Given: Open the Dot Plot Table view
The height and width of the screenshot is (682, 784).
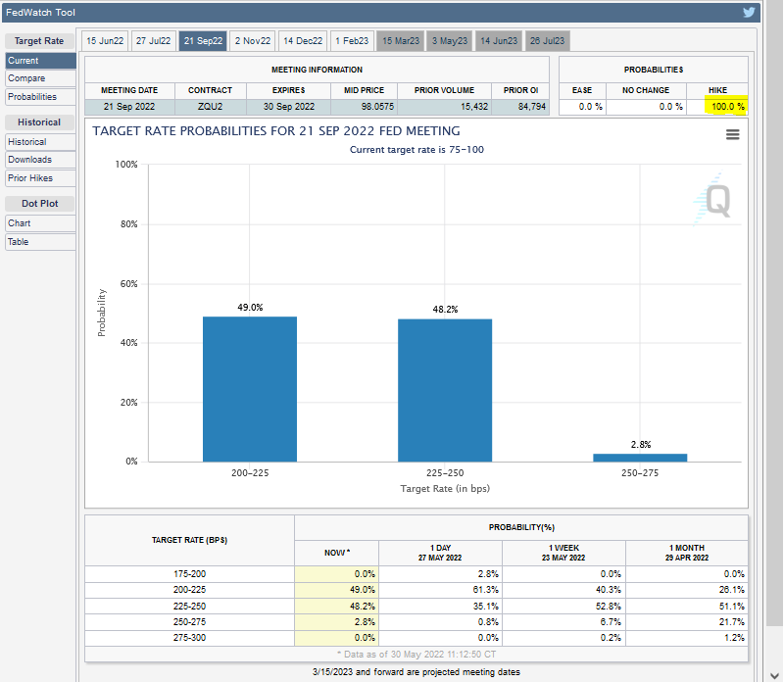Looking at the screenshot, I should pyautogui.click(x=40, y=242).
